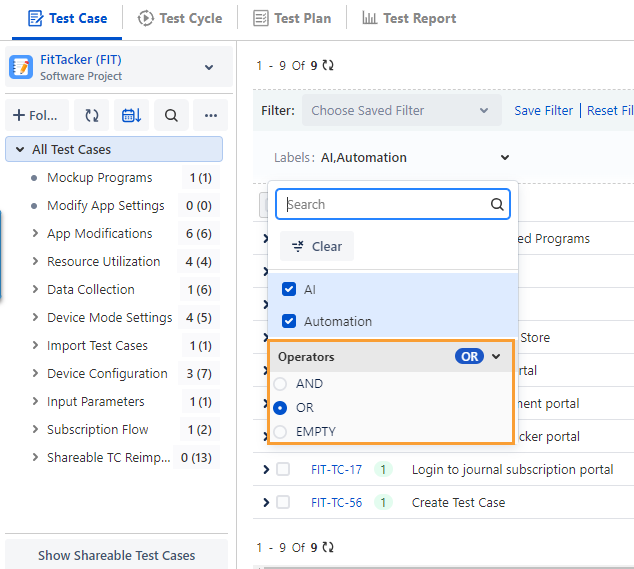Click Show Shareable Test Cases button
This screenshot has height=569, width=634.
click(x=116, y=555)
